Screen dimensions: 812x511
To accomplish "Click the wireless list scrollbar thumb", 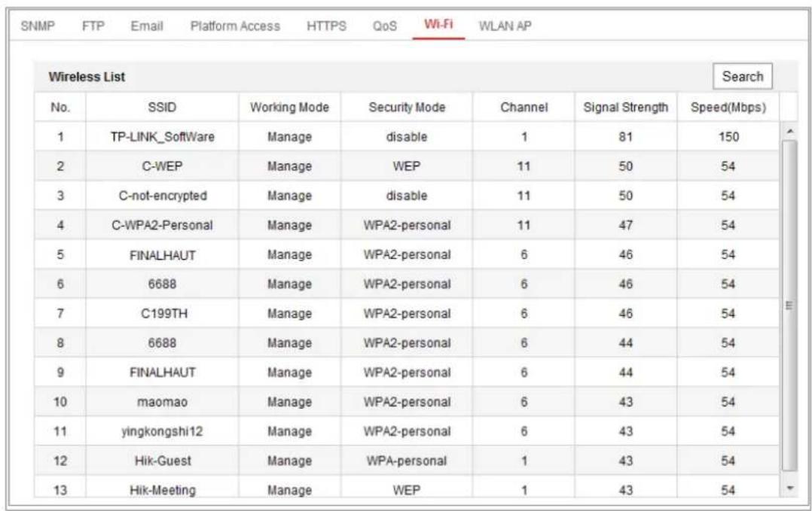I will point(789,305).
